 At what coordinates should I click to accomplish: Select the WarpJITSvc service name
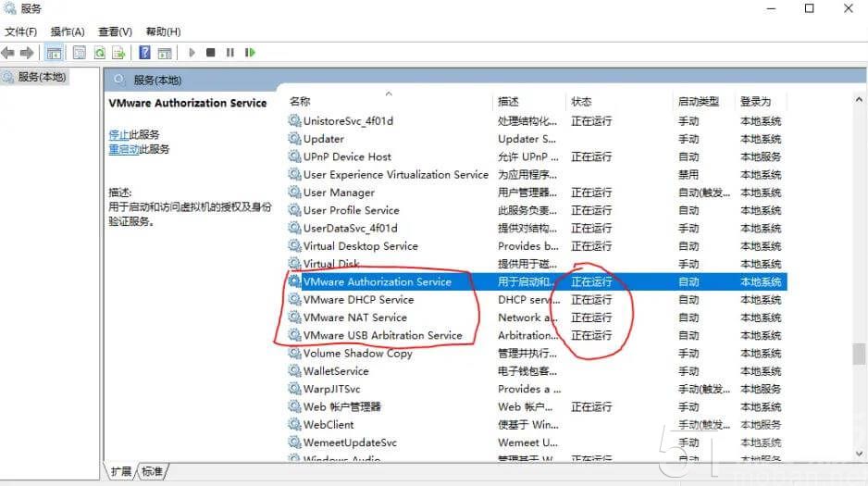[x=331, y=389]
